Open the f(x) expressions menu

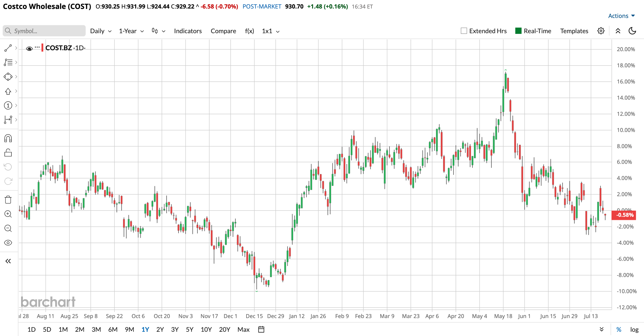[x=249, y=31]
